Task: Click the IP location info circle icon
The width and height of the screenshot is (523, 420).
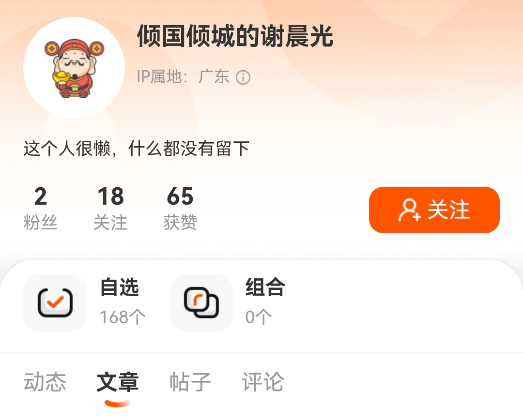Action: (243, 77)
